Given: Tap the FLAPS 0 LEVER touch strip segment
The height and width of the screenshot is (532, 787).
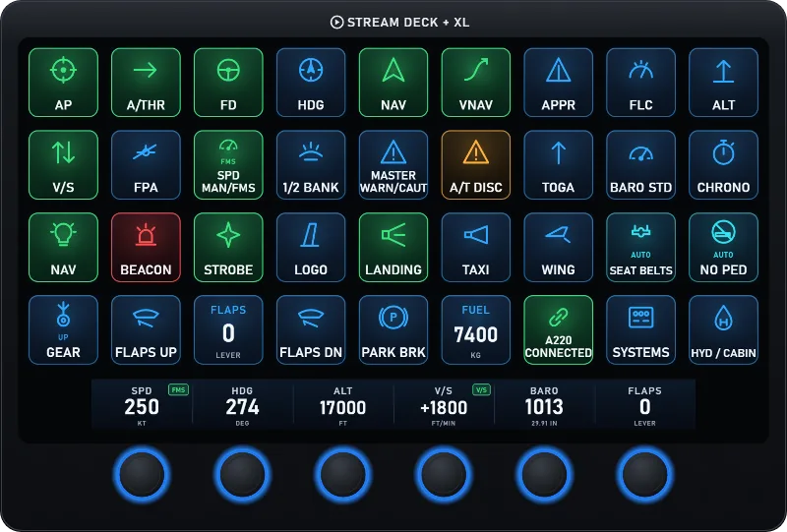Looking at the screenshot, I should click(645, 404).
